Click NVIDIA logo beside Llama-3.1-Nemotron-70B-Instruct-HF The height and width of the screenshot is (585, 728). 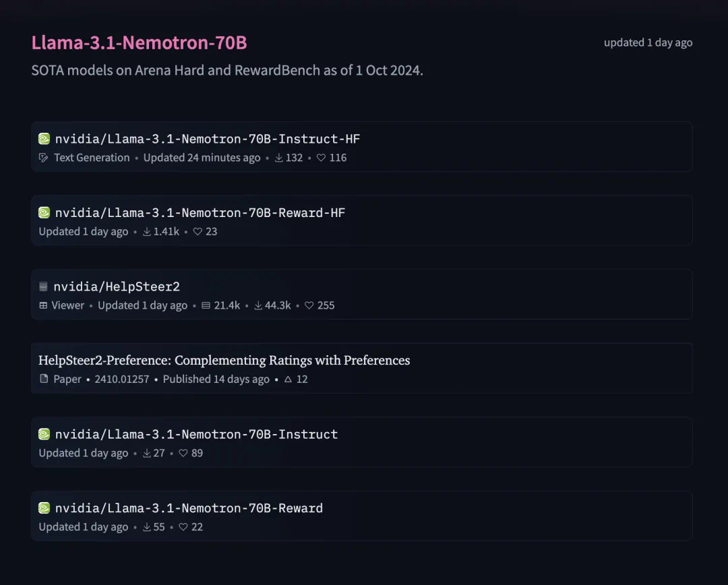[44, 139]
